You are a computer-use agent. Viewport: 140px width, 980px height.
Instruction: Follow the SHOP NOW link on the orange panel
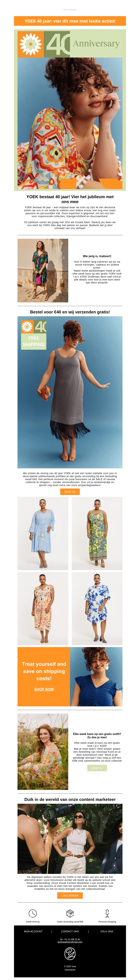(44, 689)
